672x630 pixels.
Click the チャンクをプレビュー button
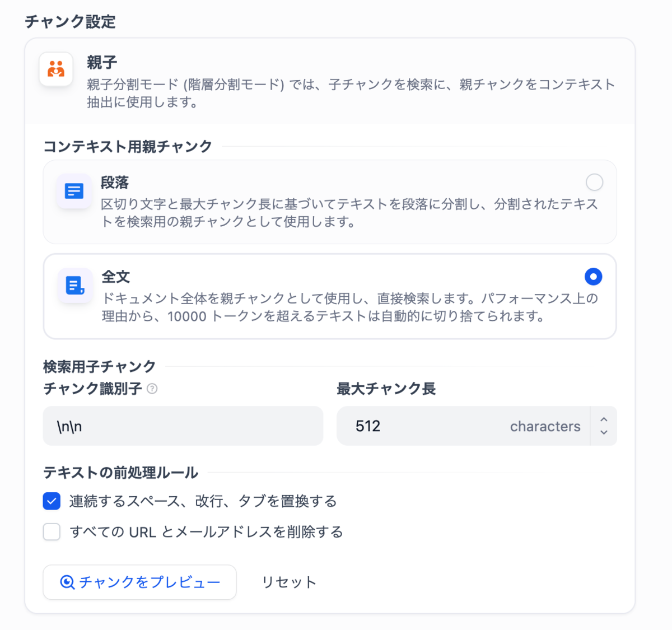click(139, 582)
